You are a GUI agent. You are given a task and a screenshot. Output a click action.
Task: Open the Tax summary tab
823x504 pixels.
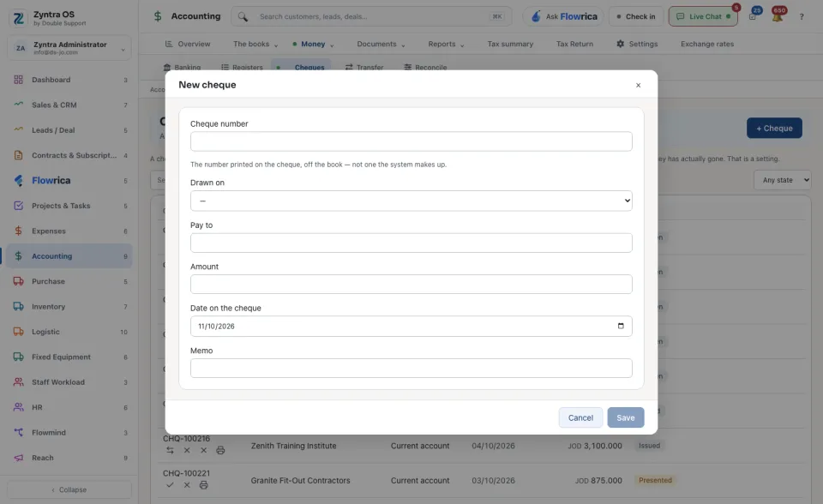(x=510, y=44)
